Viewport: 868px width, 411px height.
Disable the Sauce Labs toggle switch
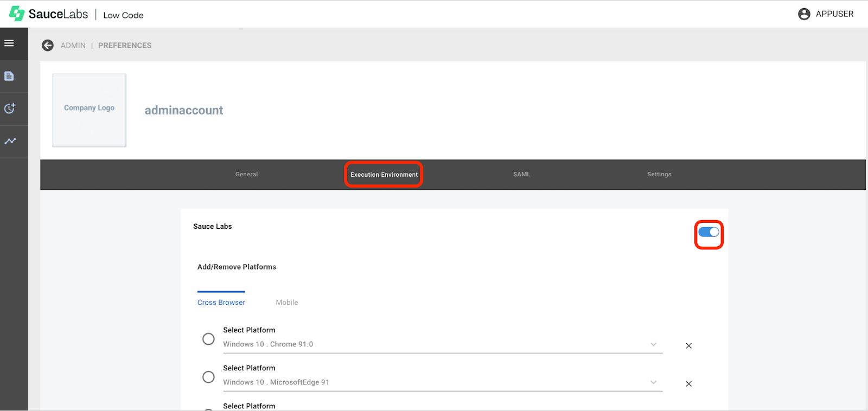click(709, 232)
